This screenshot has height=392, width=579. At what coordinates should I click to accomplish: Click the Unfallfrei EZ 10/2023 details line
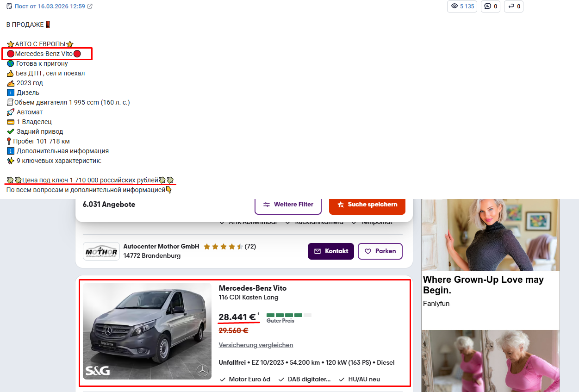(x=306, y=362)
